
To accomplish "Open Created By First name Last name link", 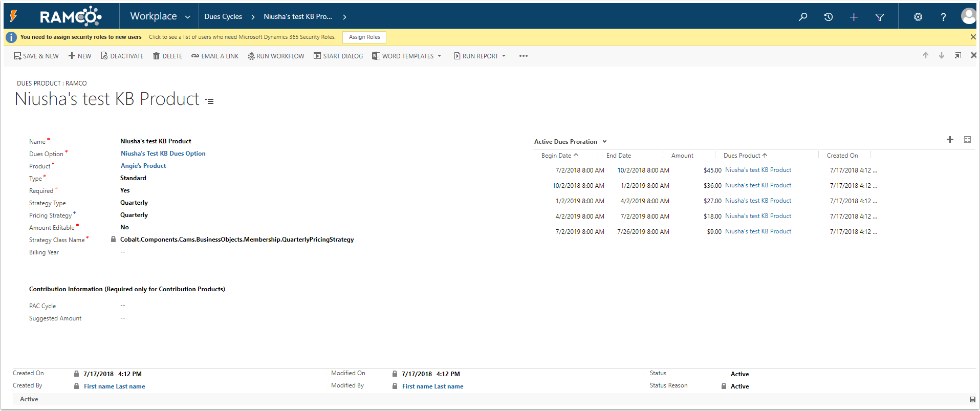I will pyautogui.click(x=115, y=386).
